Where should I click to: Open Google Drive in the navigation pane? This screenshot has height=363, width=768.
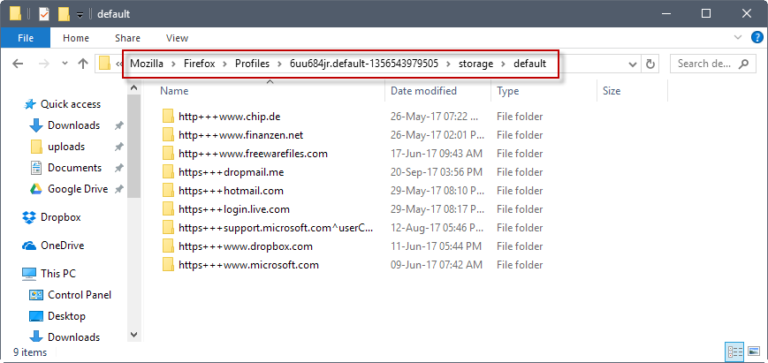[69, 189]
